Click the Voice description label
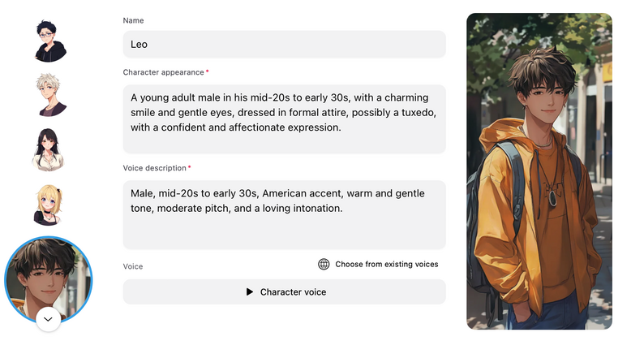The height and width of the screenshot is (354, 644). [154, 168]
